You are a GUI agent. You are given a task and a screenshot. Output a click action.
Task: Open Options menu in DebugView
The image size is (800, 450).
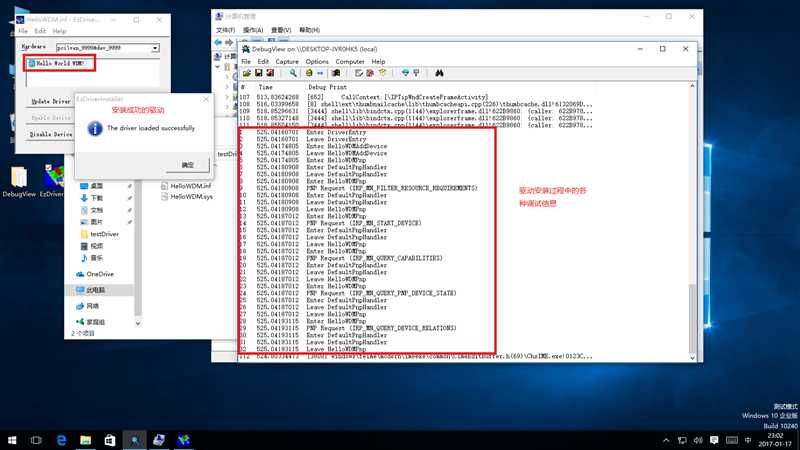(317, 62)
